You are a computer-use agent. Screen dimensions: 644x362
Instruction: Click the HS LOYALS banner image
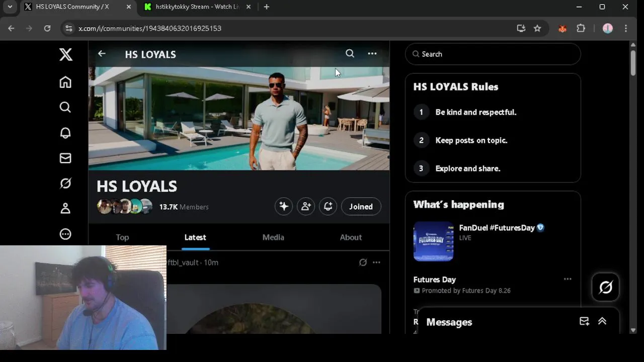[239, 119]
